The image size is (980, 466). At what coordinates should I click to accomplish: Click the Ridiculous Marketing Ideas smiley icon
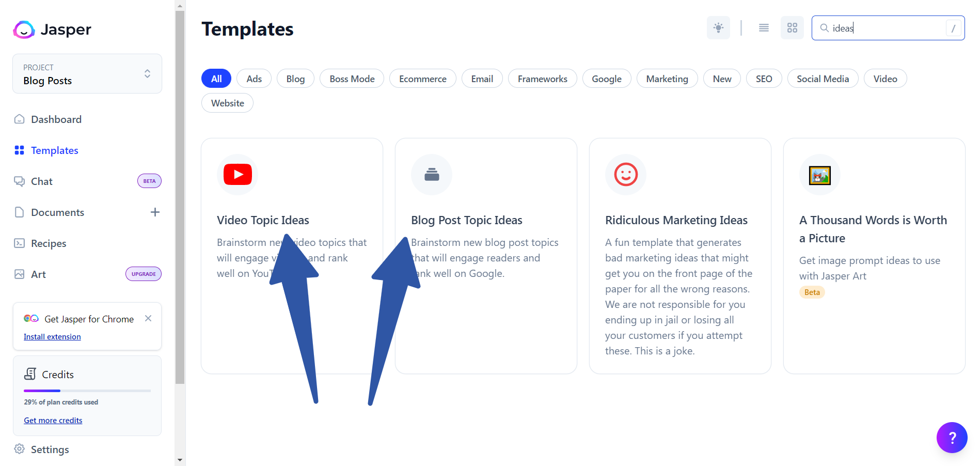point(626,175)
